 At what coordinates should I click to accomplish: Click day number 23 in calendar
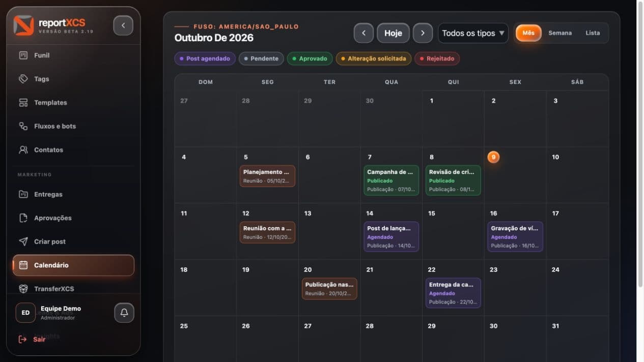tap(493, 270)
